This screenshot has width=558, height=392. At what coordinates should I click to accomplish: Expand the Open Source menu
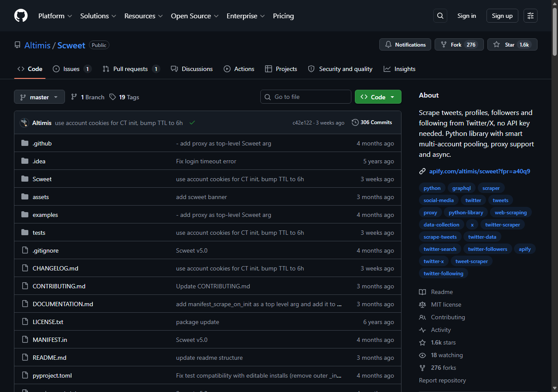194,16
